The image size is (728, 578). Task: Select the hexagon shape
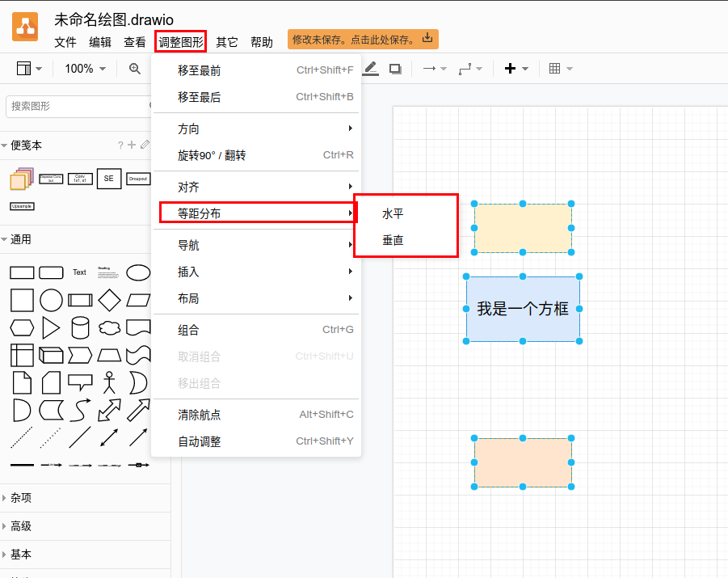22,328
